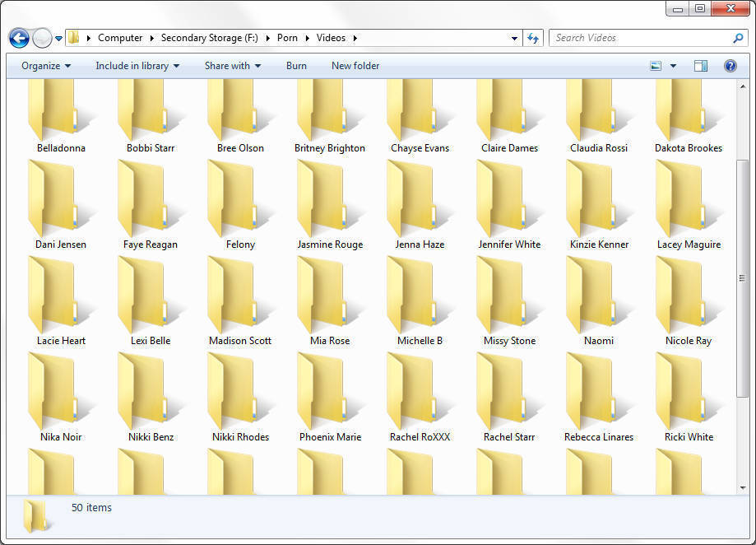
Task: Select the Bobbi Starr folder
Action: (151, 117)
